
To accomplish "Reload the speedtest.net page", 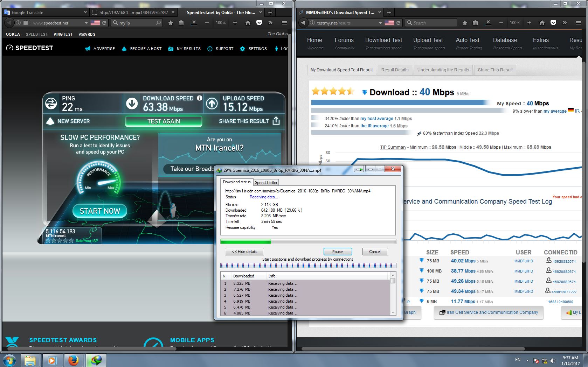I will click(104, 23).
